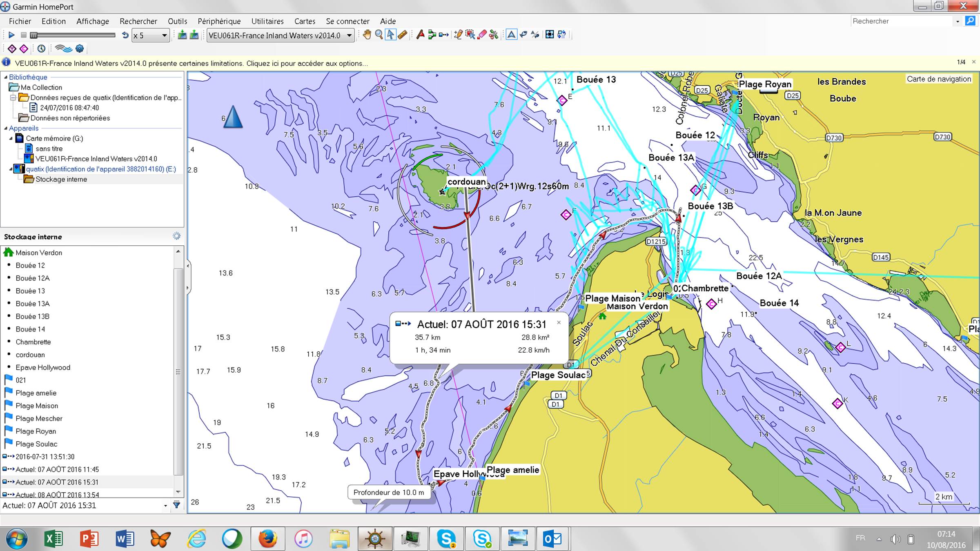Click the data list vertical scrollbar
Viewport: 980px width, 551px height.
pos(178,371)
